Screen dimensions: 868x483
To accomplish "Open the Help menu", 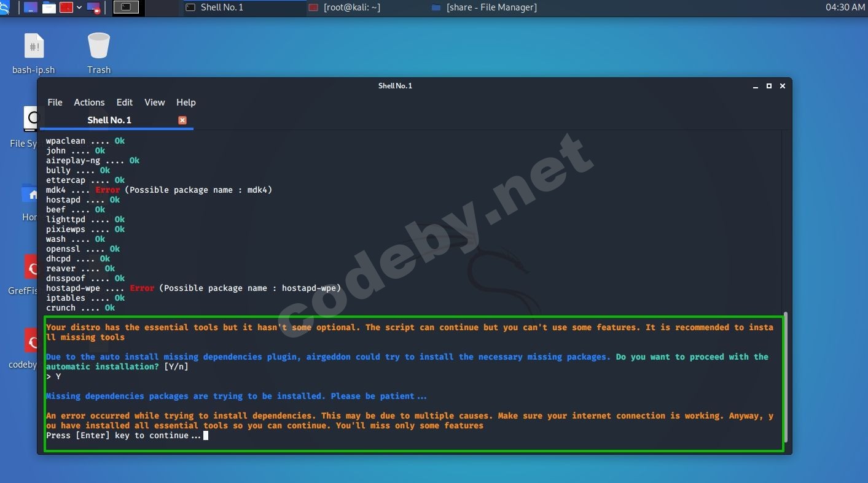I will tap(186, 102).
